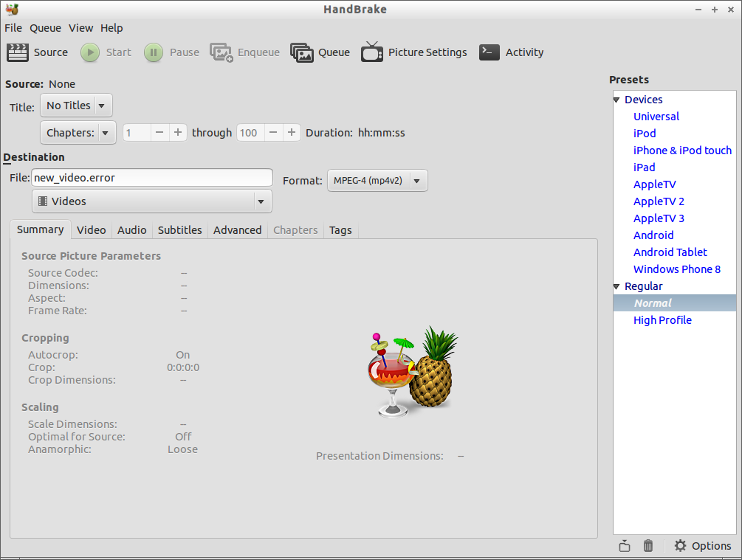
Task: Decrease the end chapter value 100
Action: pyautogui.click(x=273, y=132)
